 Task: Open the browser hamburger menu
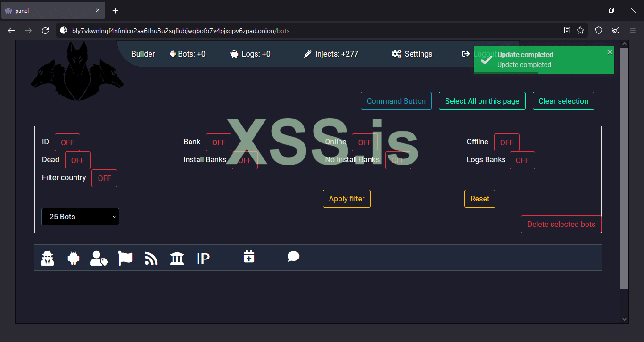(633, 31)
